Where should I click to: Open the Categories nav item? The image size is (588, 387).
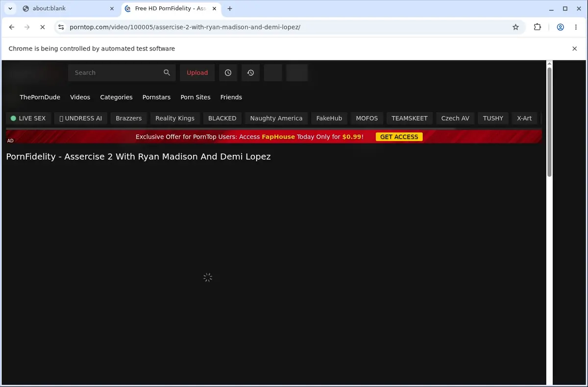coord(116,97)
